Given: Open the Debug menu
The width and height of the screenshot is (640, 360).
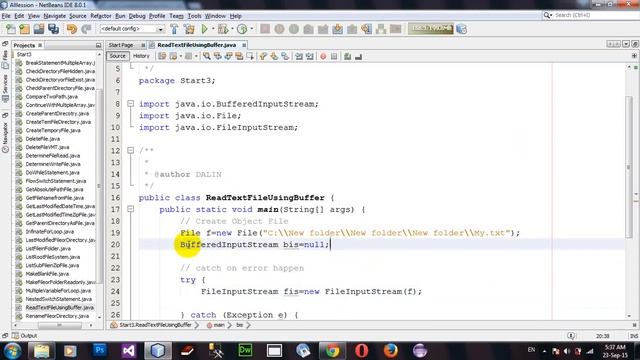Looking at the screenshot, I should 137,16.
